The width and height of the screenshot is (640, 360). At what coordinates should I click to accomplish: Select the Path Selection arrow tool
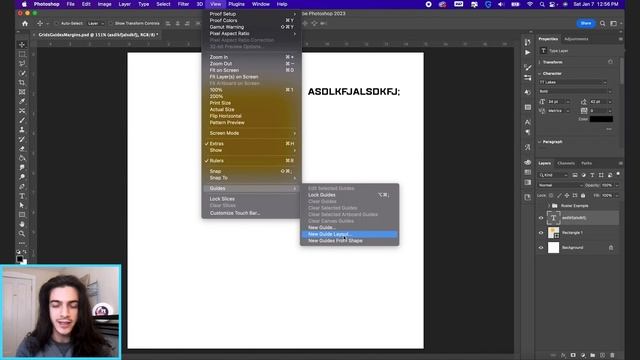(22, 205)
